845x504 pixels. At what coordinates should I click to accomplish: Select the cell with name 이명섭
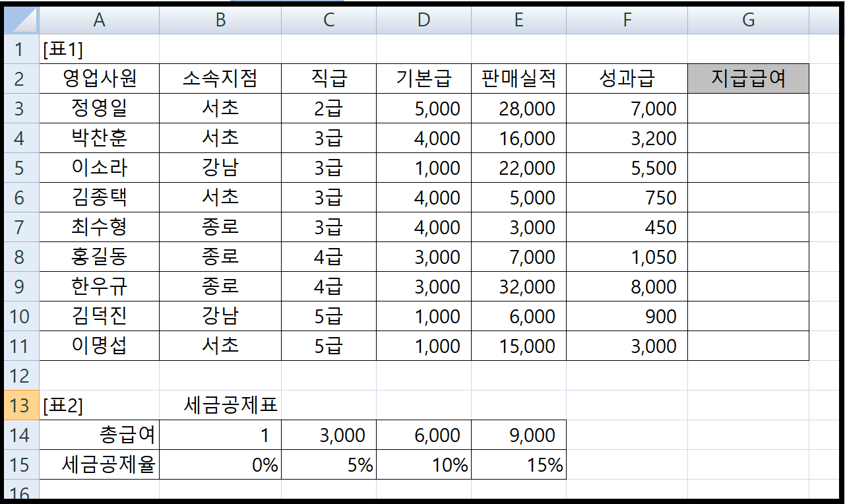(x=99, y=346)
